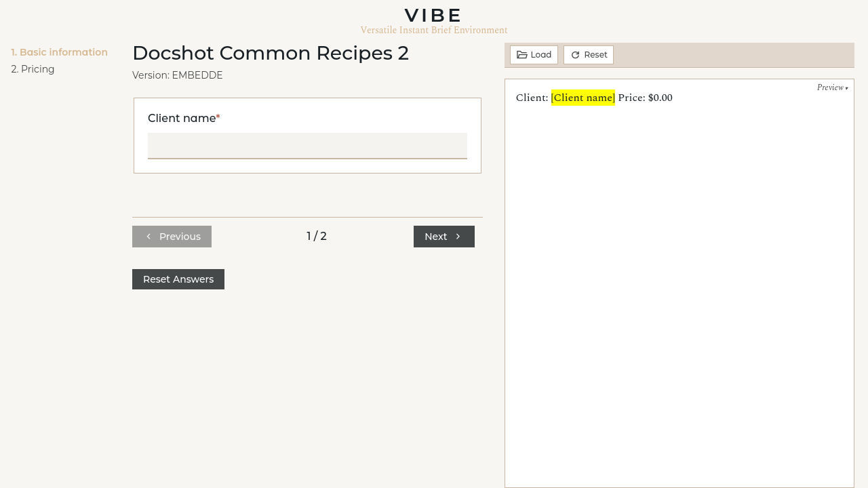Image resolution: width=868 pixels, height=488 pixels.
Task: Focus the Client name input field
Action: point(307,146)
